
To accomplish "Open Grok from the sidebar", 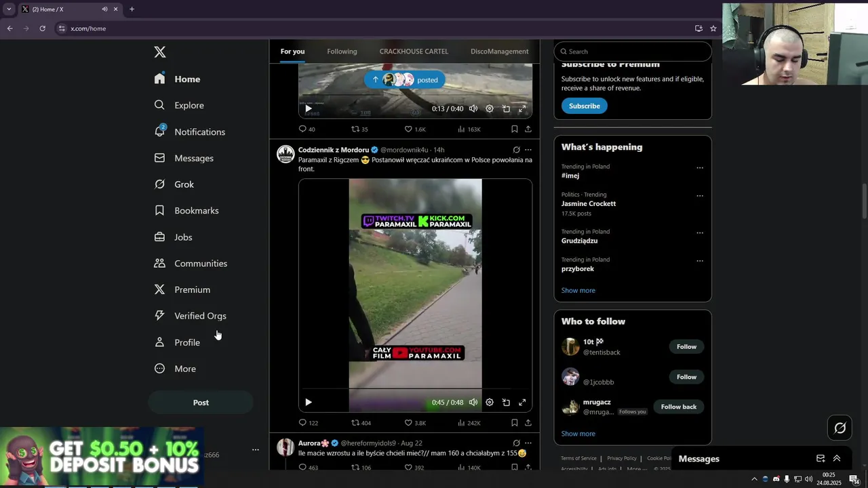I will coord(174,184).
